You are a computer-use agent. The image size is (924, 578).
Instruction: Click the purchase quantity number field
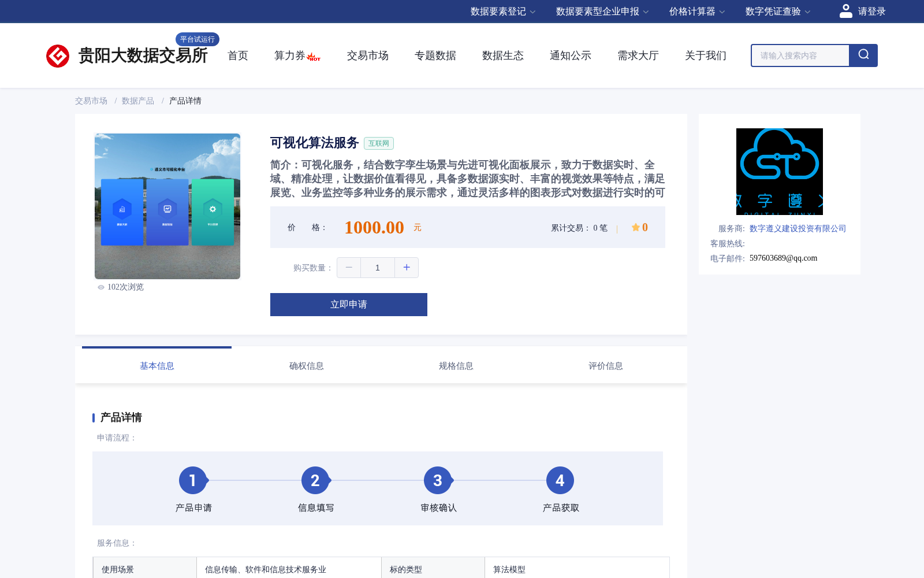pos(378,268)
